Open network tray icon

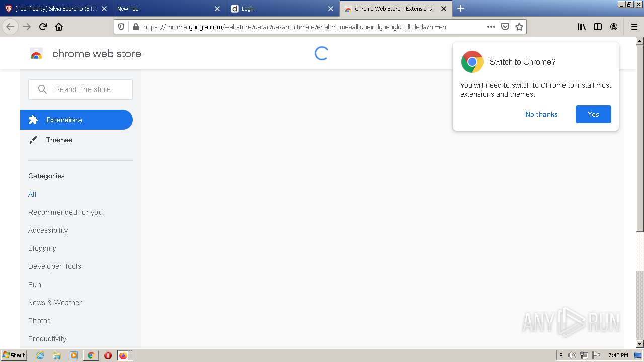pos(584,355)
